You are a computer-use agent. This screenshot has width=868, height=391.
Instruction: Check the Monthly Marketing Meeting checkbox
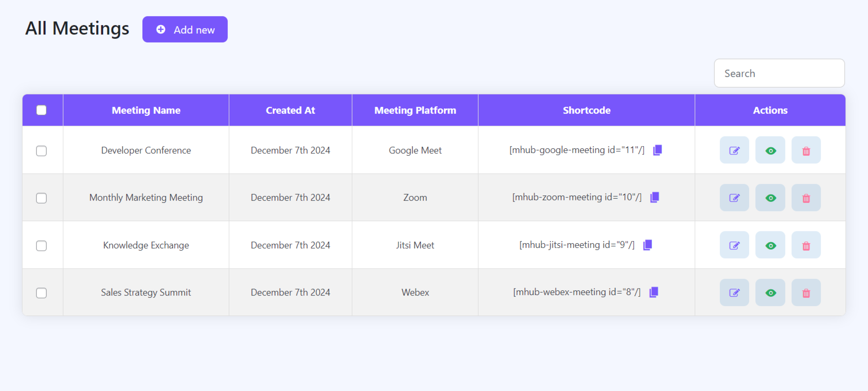click(42, 198)
